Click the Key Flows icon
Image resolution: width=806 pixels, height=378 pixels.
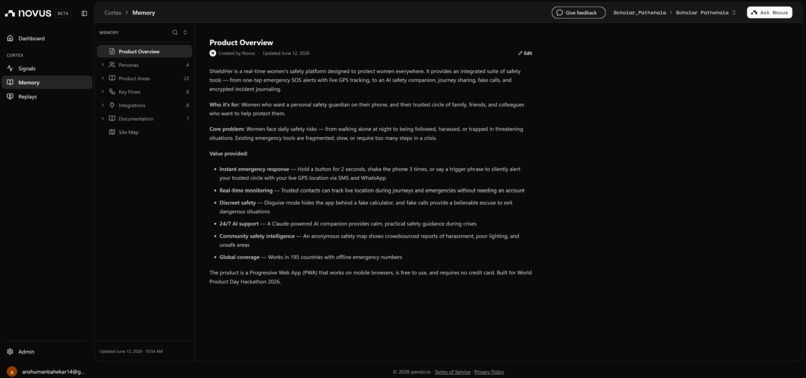pos(112,92)
